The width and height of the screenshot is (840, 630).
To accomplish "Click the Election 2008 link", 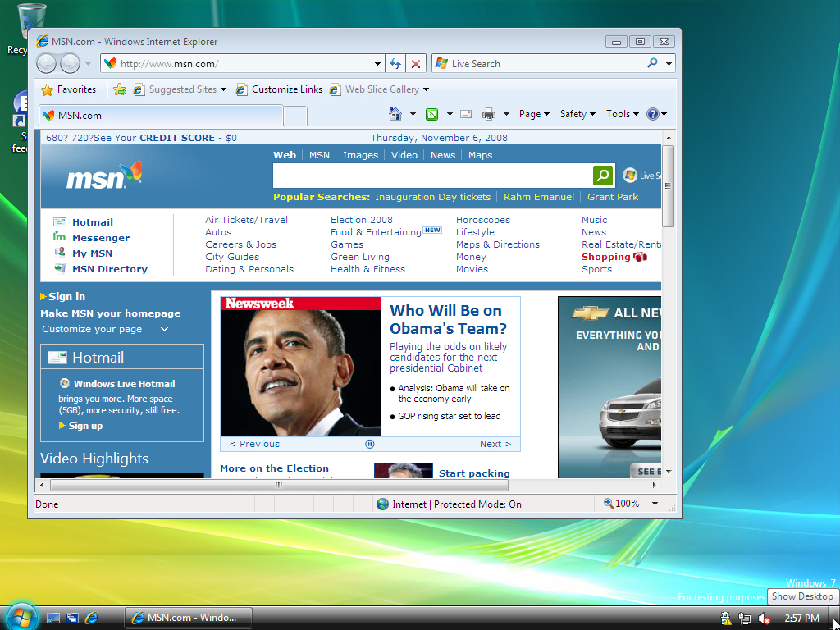I will (362, 220).
